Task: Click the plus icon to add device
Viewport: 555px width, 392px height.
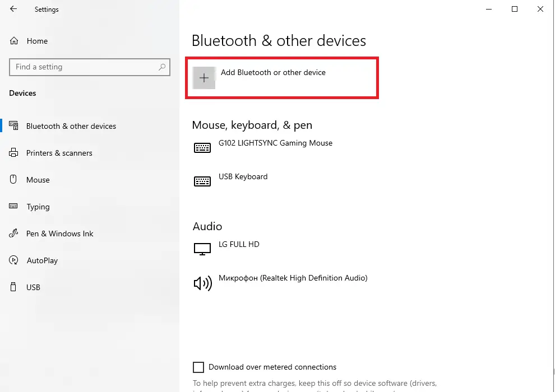Action: tap(204, 78)
